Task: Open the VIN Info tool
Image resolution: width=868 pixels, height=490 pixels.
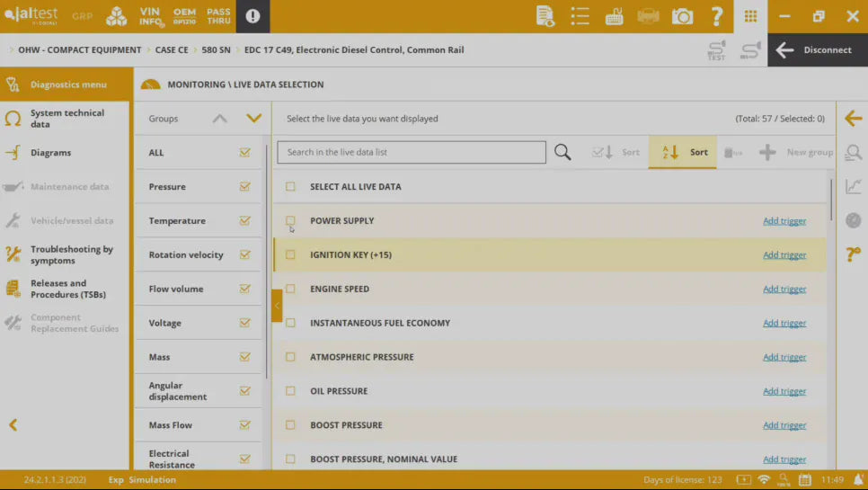Action: pos(150,16)
